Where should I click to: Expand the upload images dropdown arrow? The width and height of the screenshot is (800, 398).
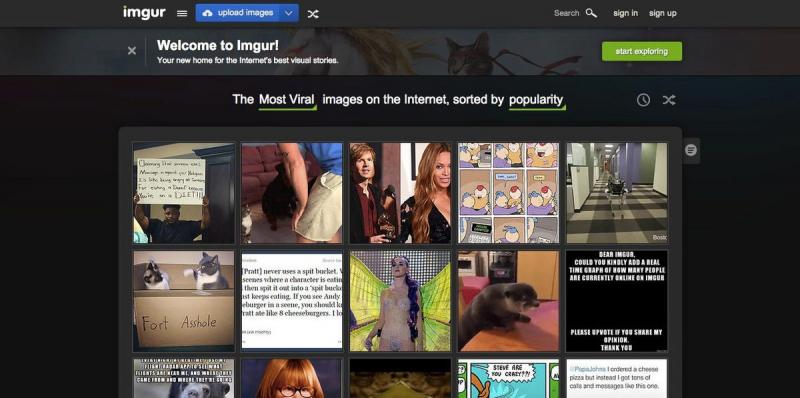pos(289,13)
